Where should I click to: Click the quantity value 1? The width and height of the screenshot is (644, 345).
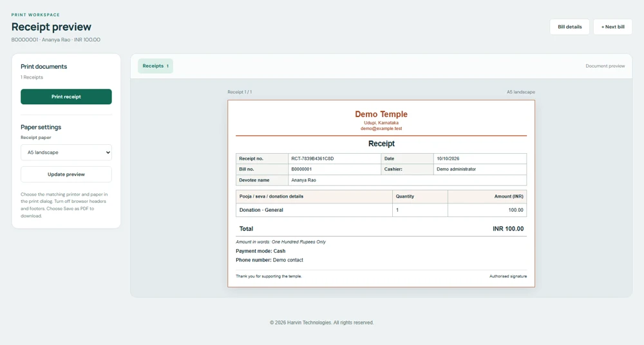tap(420, 210)
